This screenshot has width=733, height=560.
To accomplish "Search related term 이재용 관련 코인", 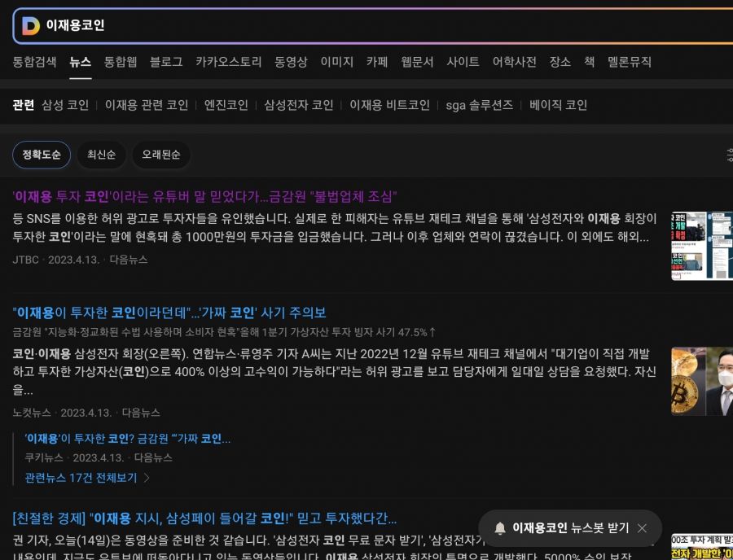I will [147, 105].
